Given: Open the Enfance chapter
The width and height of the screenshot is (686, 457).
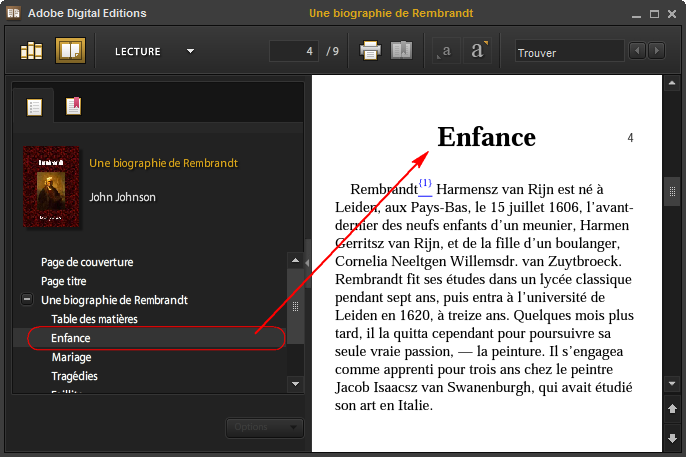Looking at the screenshot, I should click(149, 338).
